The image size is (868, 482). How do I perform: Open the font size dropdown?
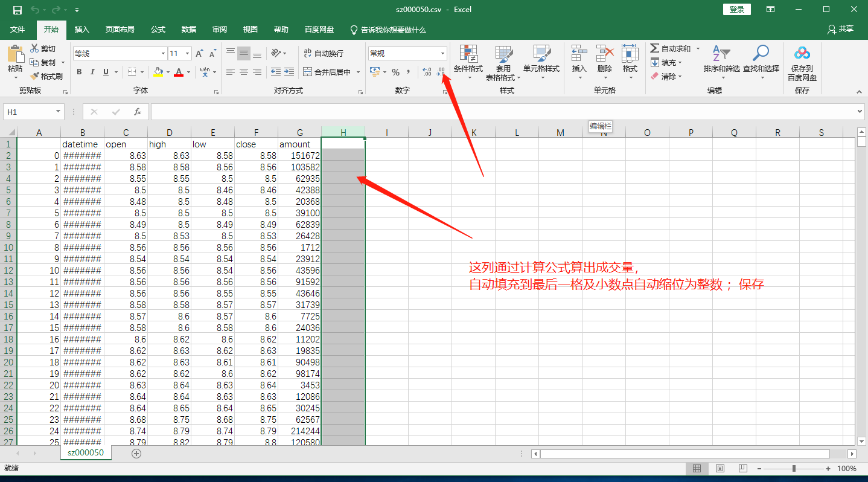pyautogui.click(x=187, y=54)
